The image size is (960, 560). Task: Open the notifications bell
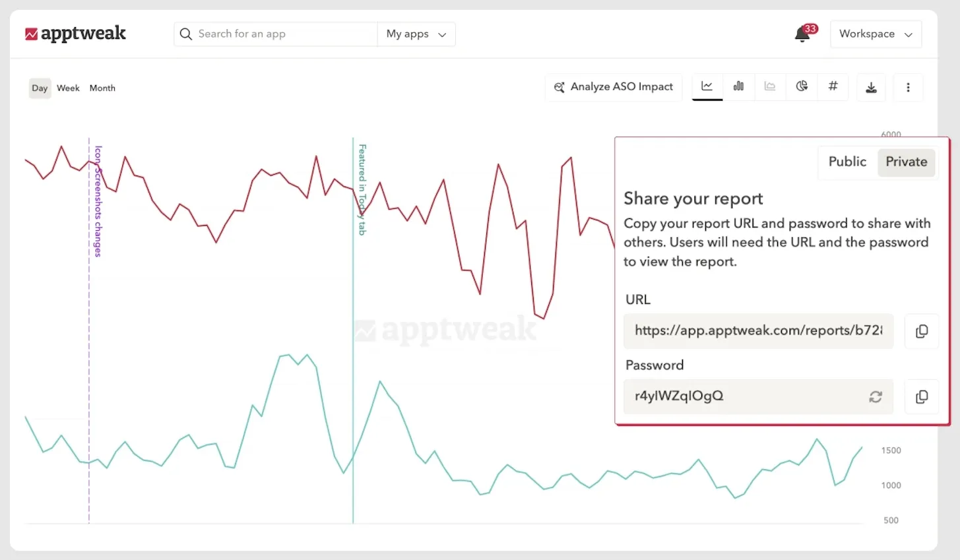(x=802, y=34)
